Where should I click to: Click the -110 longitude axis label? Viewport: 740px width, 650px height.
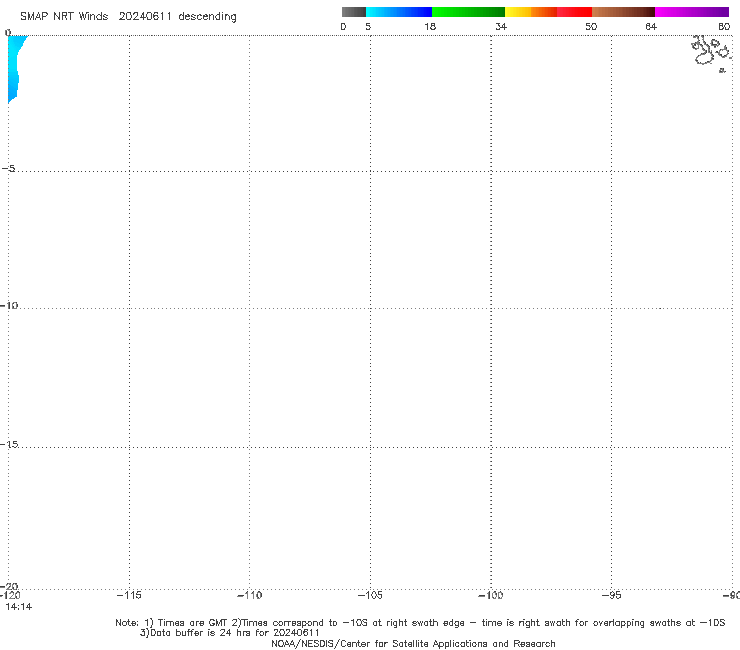pos(250,595)
